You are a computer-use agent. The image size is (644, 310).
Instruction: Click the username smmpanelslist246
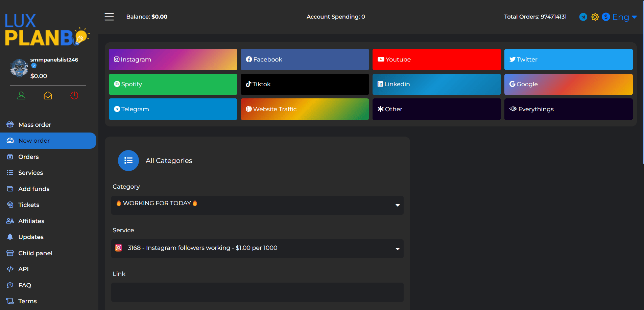[54, 60]
